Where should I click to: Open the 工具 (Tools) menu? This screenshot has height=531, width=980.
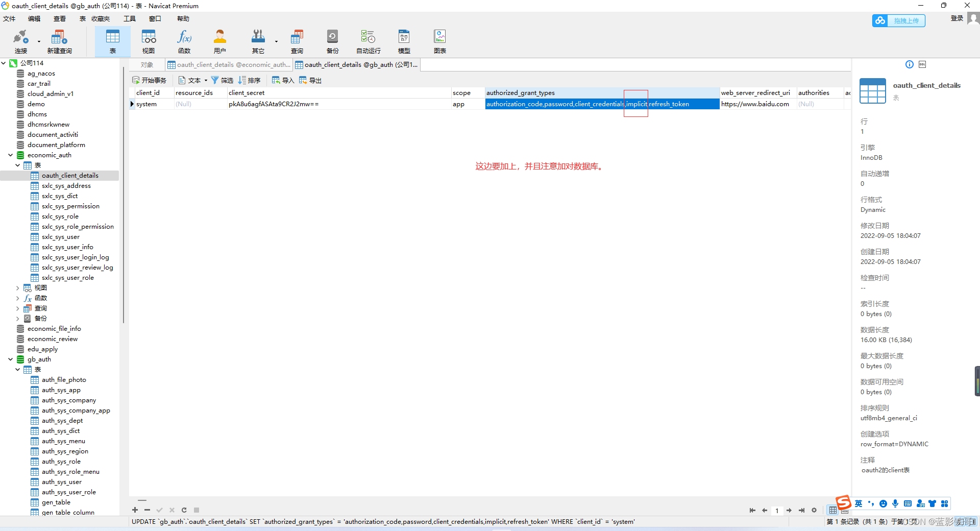pyautogui.click(x=130, y=19)
